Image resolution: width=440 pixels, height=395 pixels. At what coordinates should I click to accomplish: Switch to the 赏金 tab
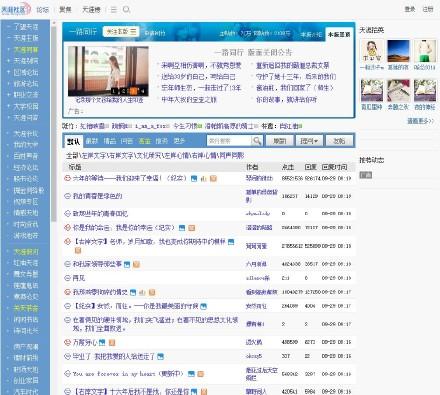pos(144,141)
